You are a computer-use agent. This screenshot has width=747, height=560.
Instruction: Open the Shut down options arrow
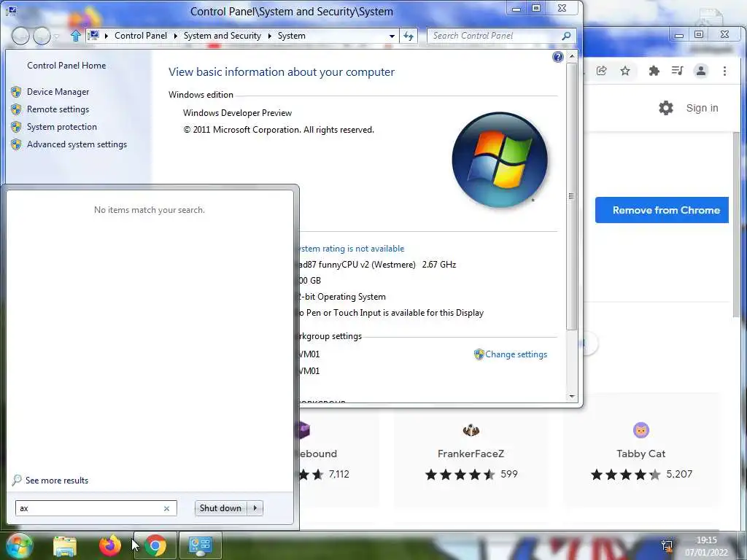coord(255,508)
